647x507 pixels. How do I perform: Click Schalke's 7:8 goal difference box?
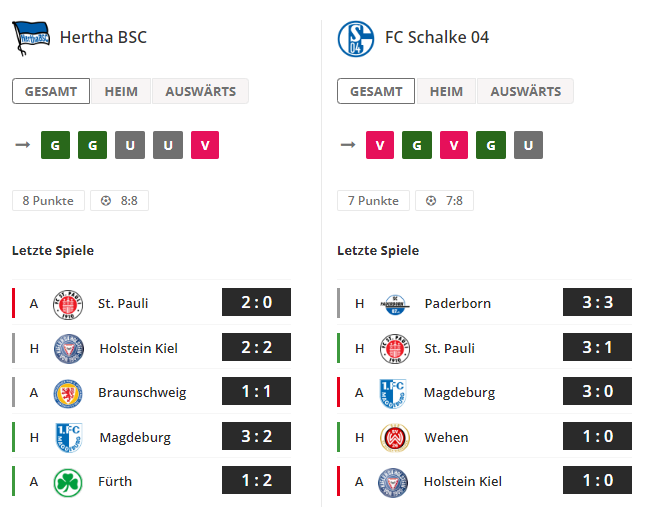[x=444, y=200]
